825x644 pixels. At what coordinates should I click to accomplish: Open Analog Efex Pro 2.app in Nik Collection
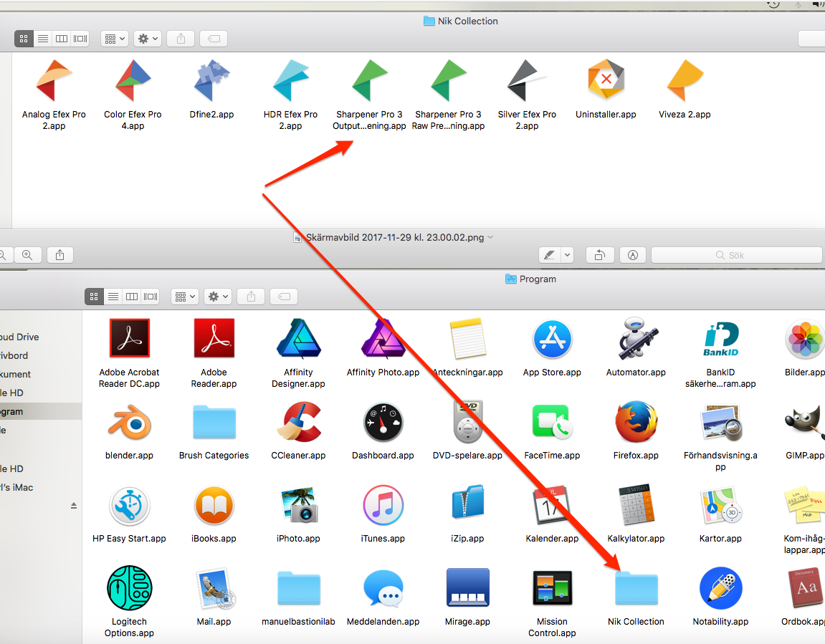click(x=54, y=81)
